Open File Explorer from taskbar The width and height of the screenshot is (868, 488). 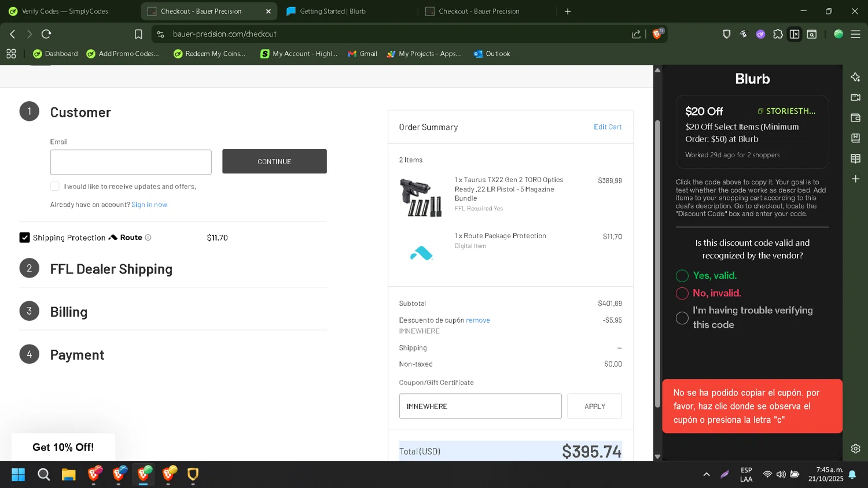pos(69,475)
